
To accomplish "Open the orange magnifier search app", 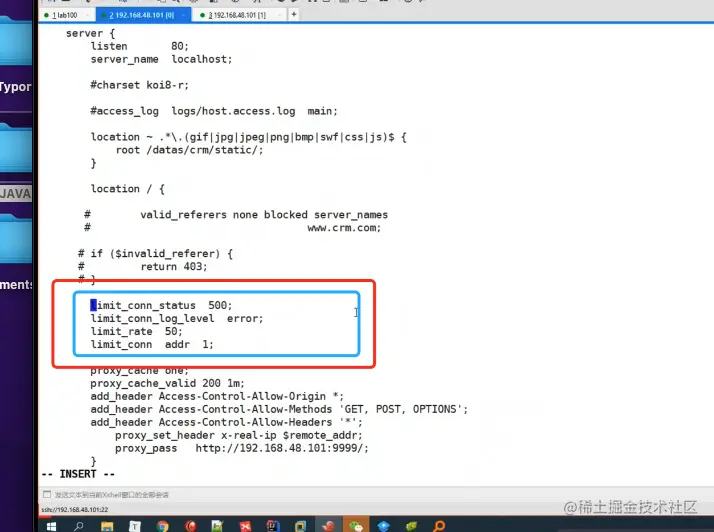I will point(439,527).
